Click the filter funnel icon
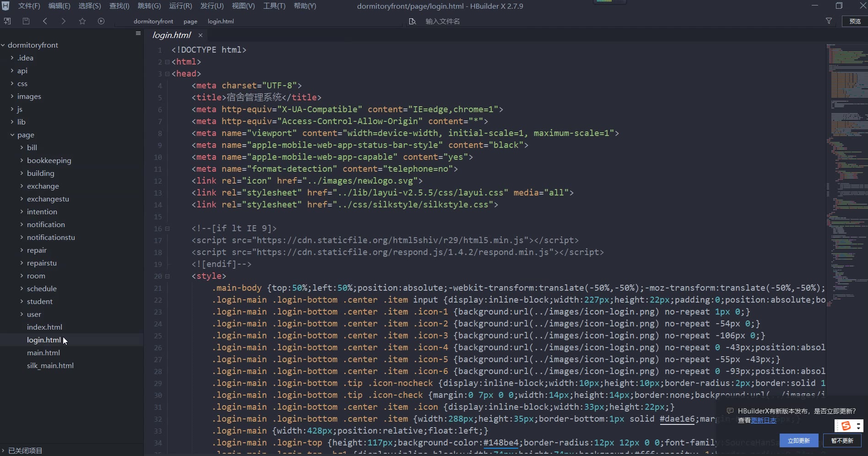868x456 pixels. point(829,21)
